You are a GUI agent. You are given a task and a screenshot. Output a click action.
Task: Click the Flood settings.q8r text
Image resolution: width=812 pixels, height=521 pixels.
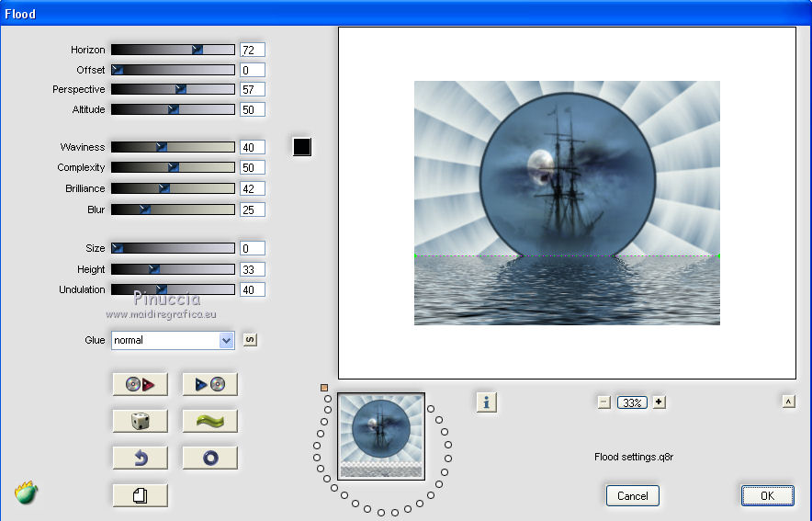[633, 457]
